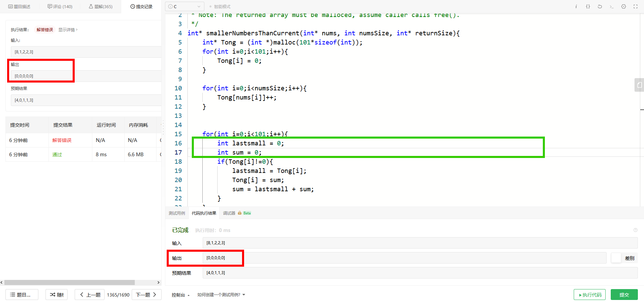Screen dimensions: 644x302
Task: Click the 随机 random problem button
Action: point(56,295)
